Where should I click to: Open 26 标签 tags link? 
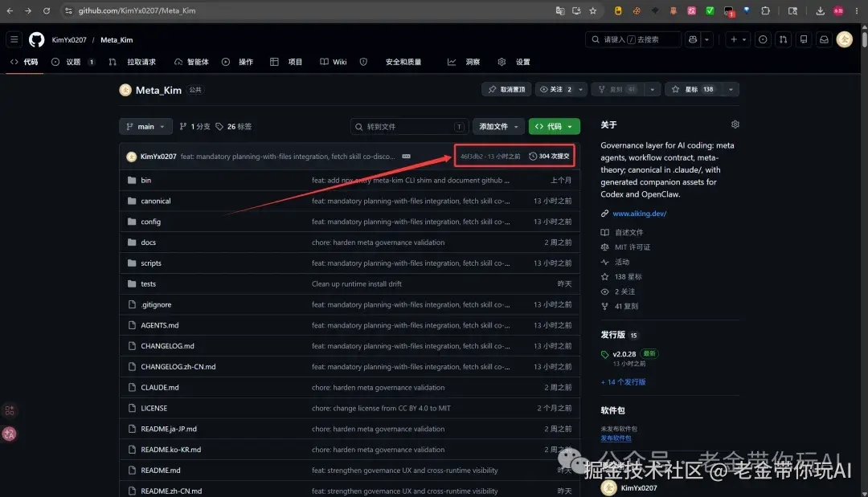coord(234,127)
